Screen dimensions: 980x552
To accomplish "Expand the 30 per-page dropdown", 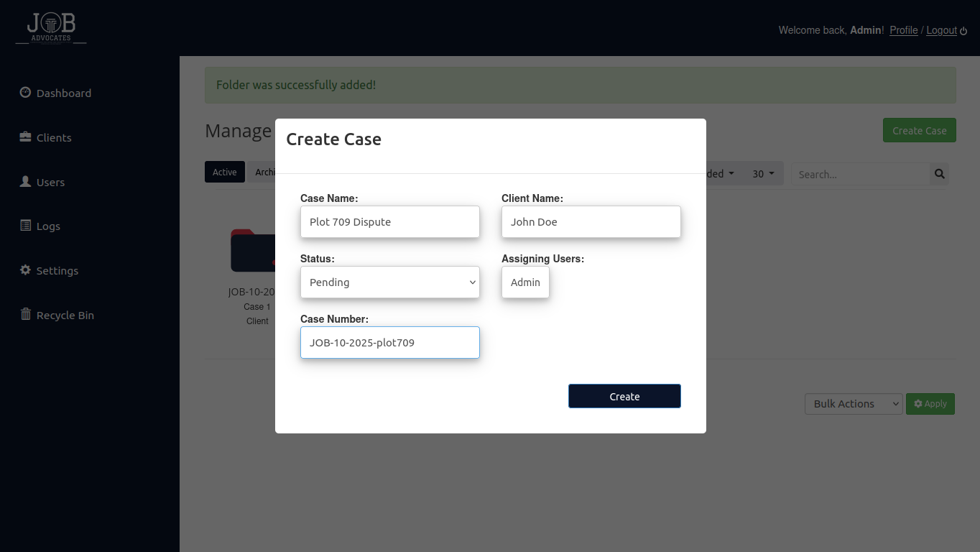I will 763,174.
